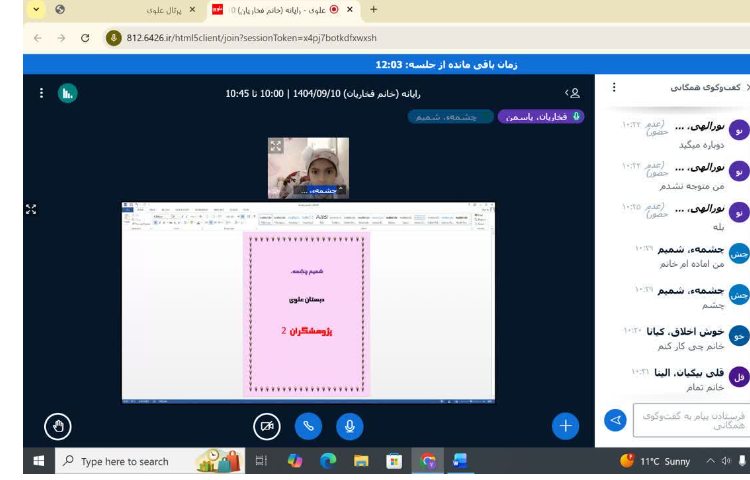Viewport: 750px width, 480px height.
Task: Open Microsoft Edge from the taskbar
Action: point(328,461)
